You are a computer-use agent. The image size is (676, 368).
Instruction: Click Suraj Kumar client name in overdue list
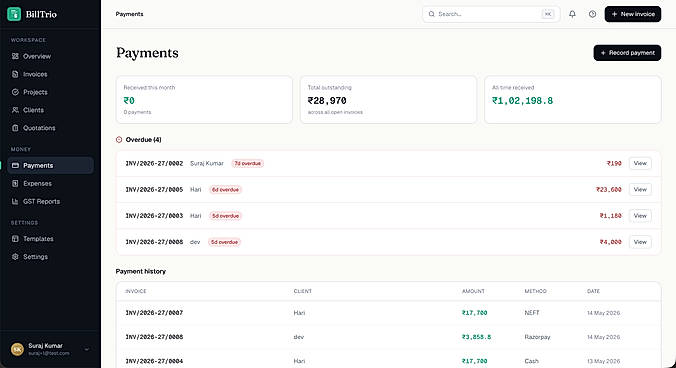click(207, 163)
